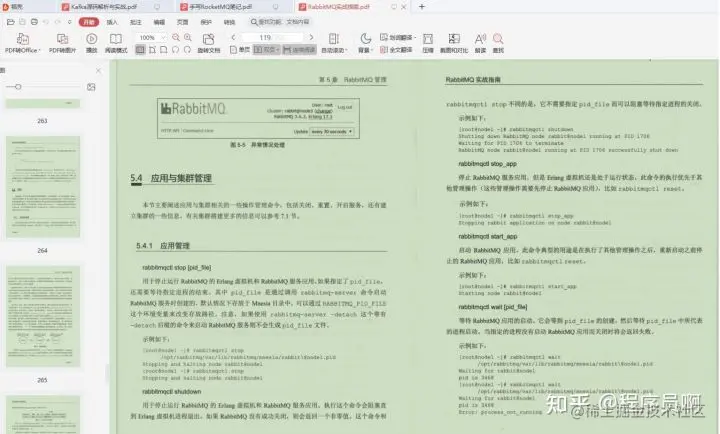Image resolution: width=720 pixels, height=434 pixels.
Task: Click the thumbnail panel image icon
Action: click(x=91, y=87)
